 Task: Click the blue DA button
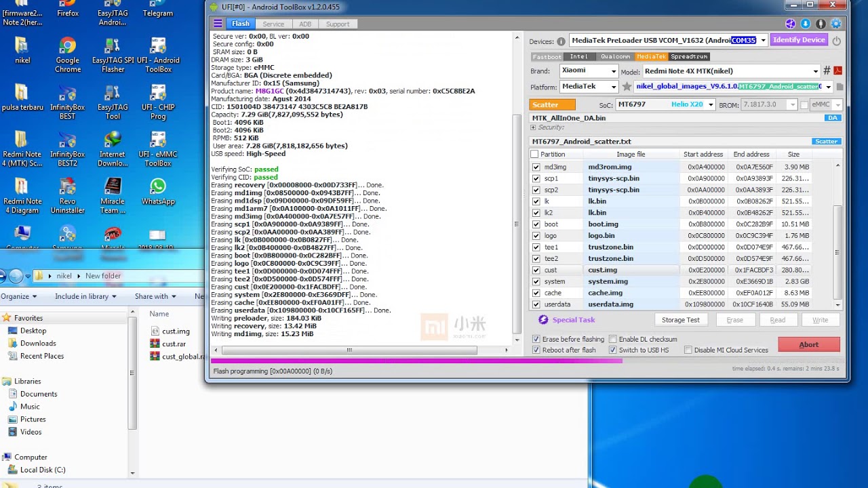click(x=833, y=118)
